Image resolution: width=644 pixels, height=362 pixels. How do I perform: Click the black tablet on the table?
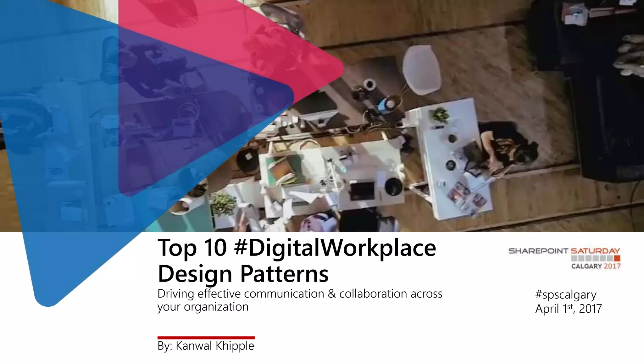362,191
